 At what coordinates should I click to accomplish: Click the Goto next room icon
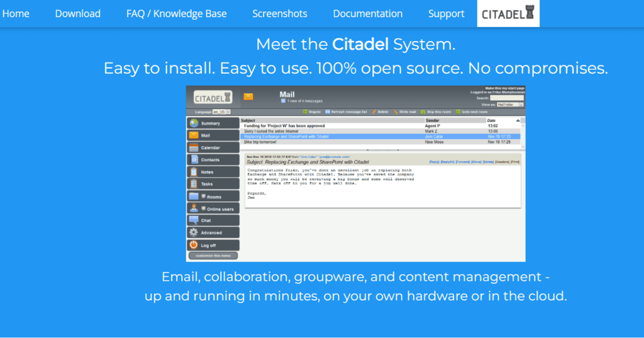click(458, 112)
